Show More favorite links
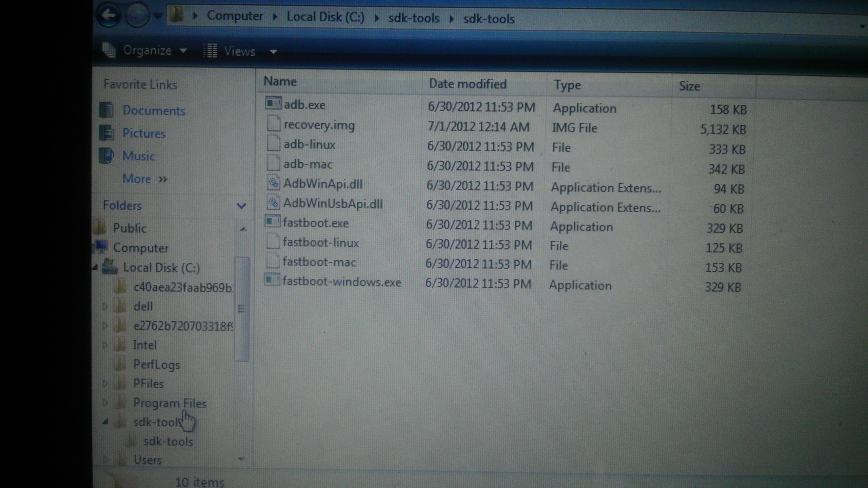 pos(144,179)
